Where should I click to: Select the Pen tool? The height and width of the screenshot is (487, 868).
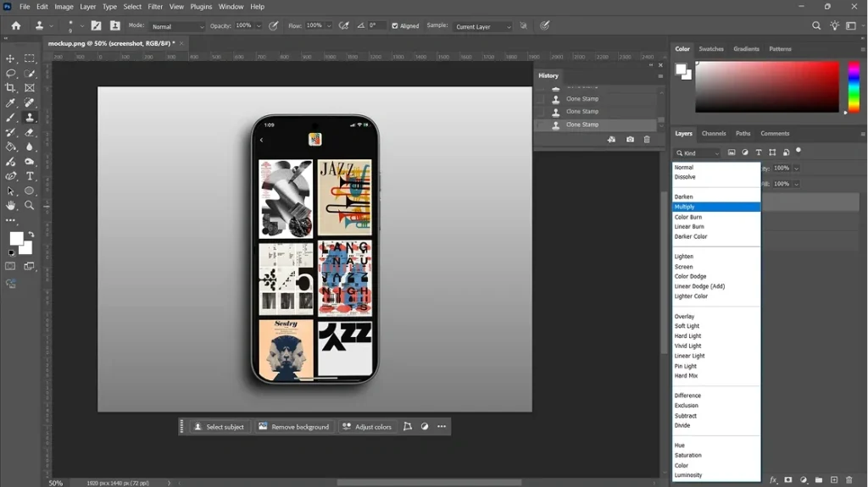tap(10, 176)
